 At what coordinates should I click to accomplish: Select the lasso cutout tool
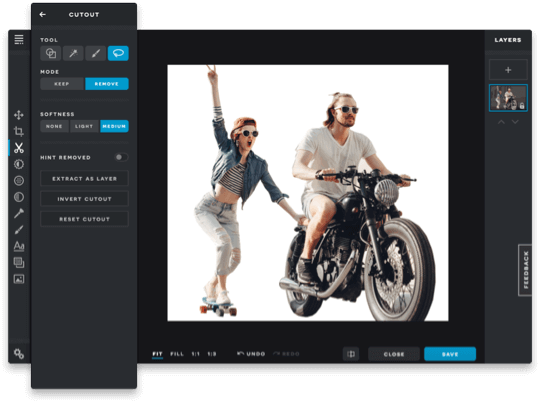pyautogui.click(x=118, y=53)
